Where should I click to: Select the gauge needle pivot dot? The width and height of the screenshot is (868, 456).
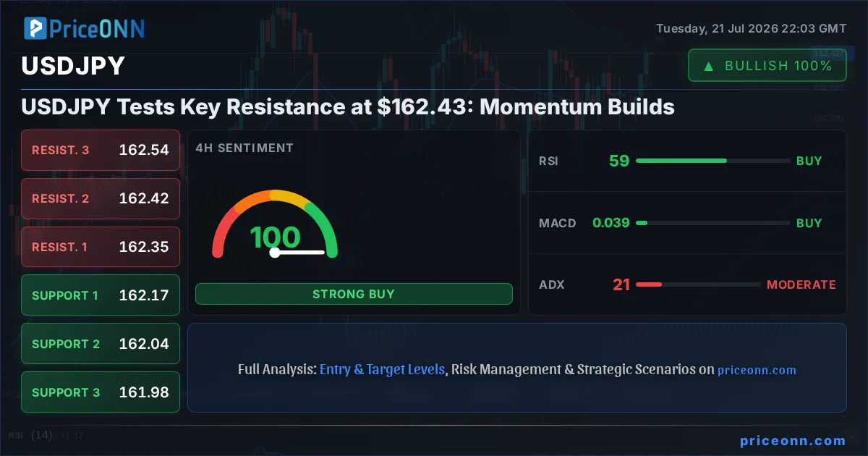[274, 253]
